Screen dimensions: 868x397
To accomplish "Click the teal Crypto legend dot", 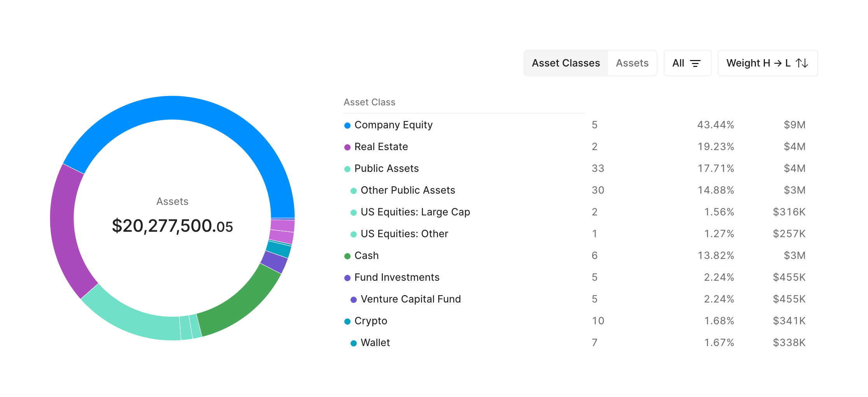I will pos(347,321).
